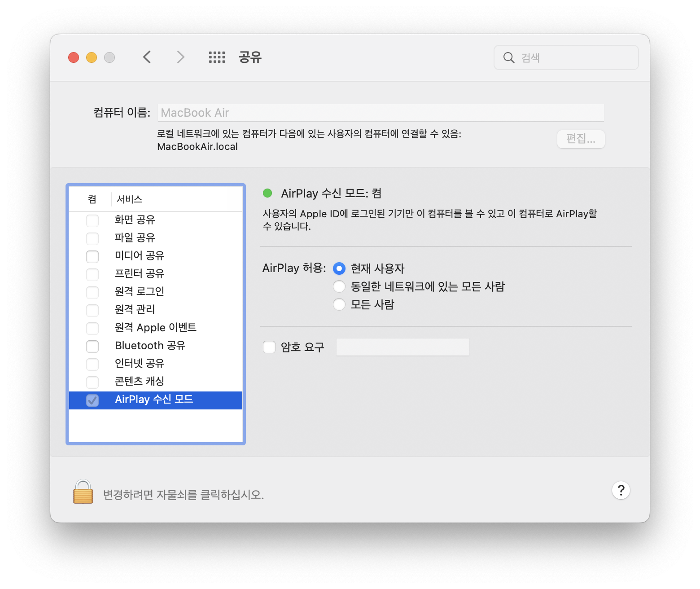The height and width of the screenshot is (589, 700).
Task: Select AirPlay 수신 모드 service row
Action: (x=156, y=400)
